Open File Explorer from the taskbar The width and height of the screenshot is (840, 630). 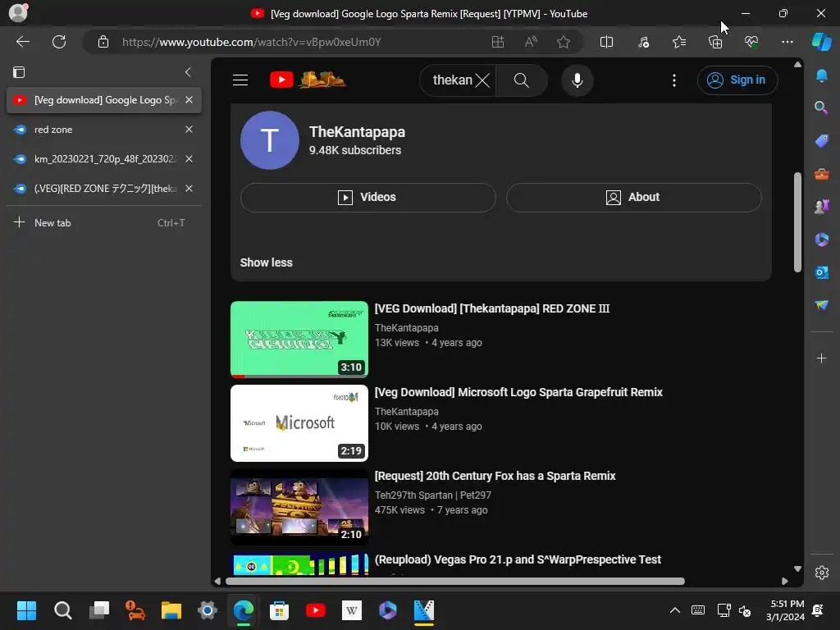(171, 610)
